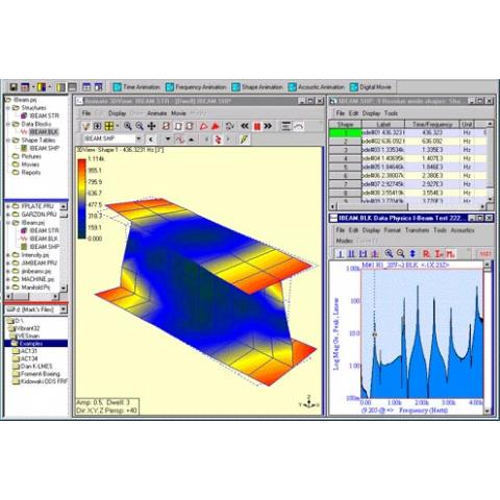Screen dimensions: 500x500
Task: Start Shape Animation from the main toolbar
Action: point(257,87)
